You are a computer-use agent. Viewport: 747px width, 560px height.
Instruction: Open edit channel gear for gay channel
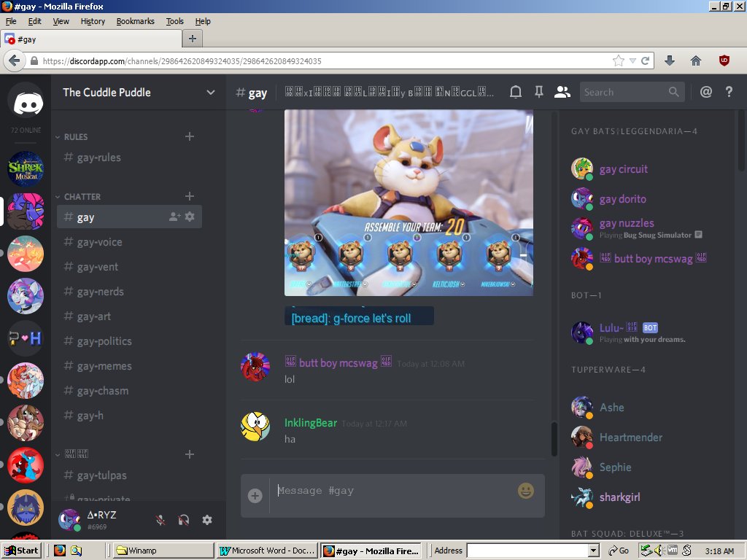190,217
